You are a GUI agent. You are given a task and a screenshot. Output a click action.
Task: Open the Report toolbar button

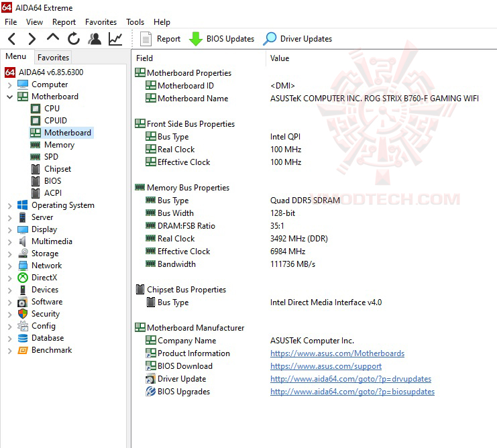(160, 39)
